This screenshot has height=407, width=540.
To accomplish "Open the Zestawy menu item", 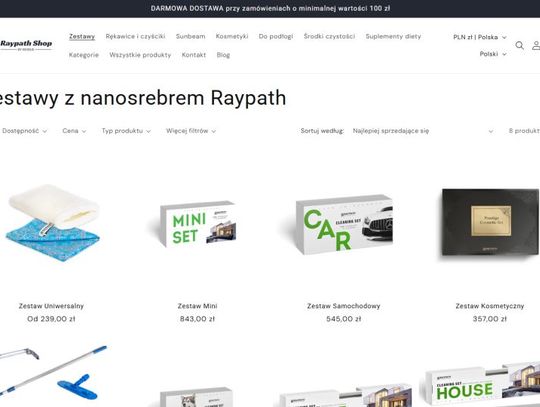I will [x=82, y=36].
